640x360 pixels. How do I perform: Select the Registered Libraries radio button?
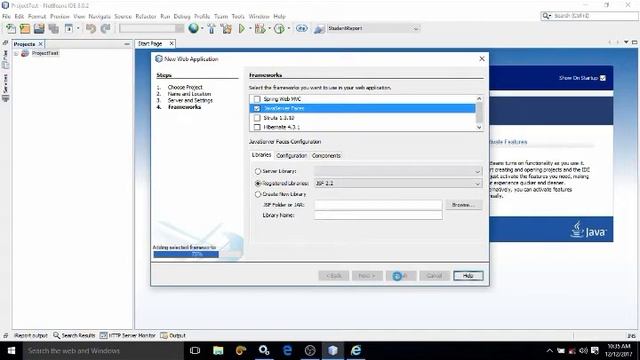tap(258, 184)
